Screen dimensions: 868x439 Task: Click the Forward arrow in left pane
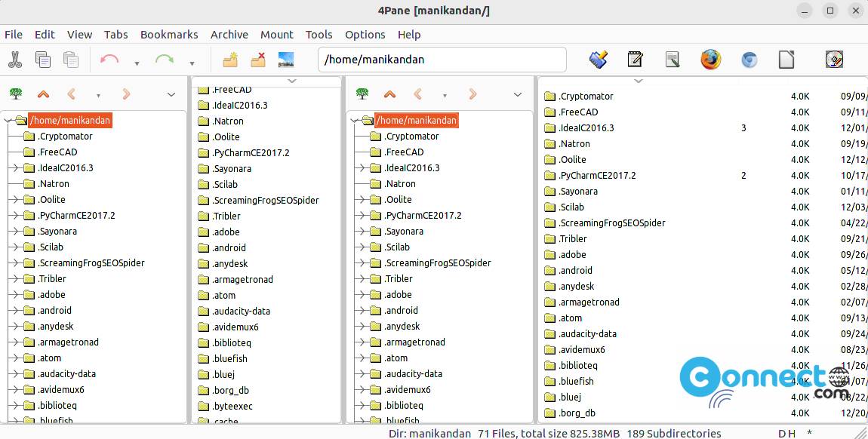[x=126, y=94]
